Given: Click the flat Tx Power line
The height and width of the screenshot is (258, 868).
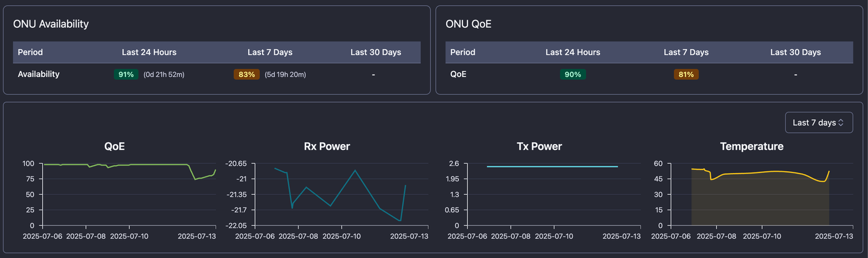Looking at the screenshot, I should click(x=553, y=167).
